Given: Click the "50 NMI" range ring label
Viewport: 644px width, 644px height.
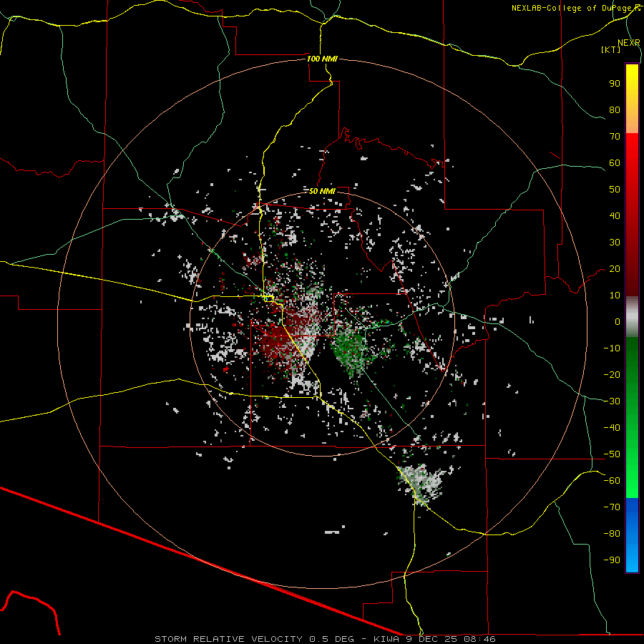Looking at the screenshot, I should click(322, 191).
